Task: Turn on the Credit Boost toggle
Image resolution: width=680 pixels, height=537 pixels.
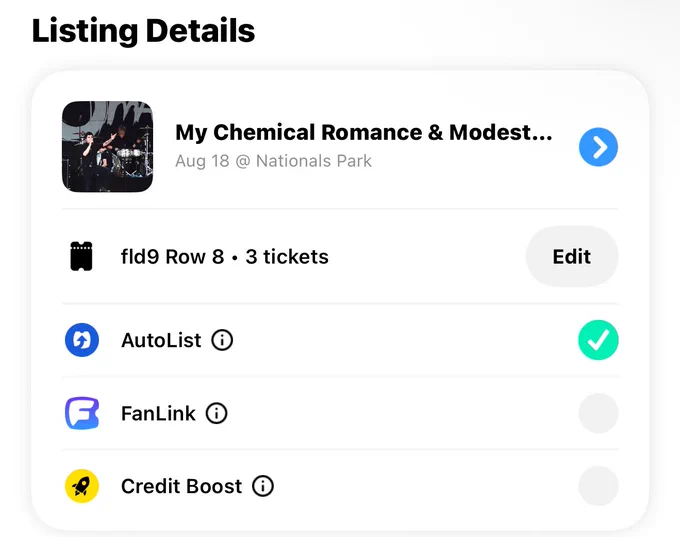Action: [598, 486]
